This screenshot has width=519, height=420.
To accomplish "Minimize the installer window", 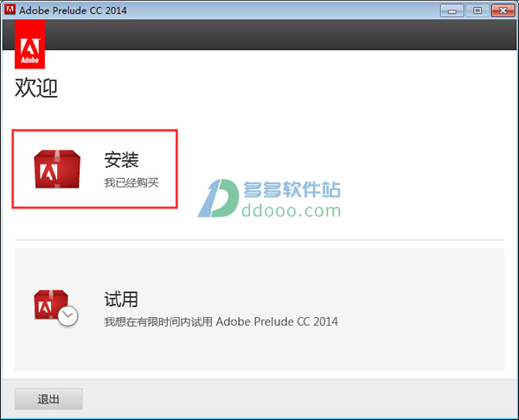I will (452, 10).
